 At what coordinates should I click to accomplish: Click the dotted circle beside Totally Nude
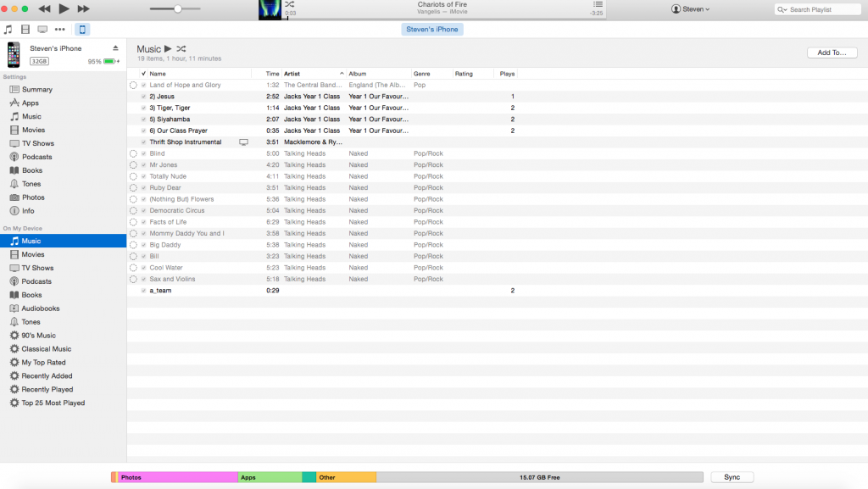click(x=133, y=176)
